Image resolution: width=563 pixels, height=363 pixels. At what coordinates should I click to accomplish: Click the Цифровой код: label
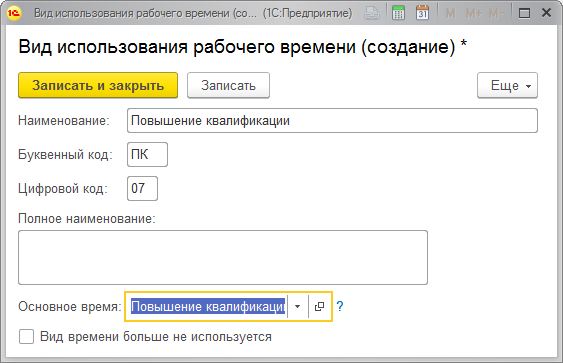pos(63,189)
